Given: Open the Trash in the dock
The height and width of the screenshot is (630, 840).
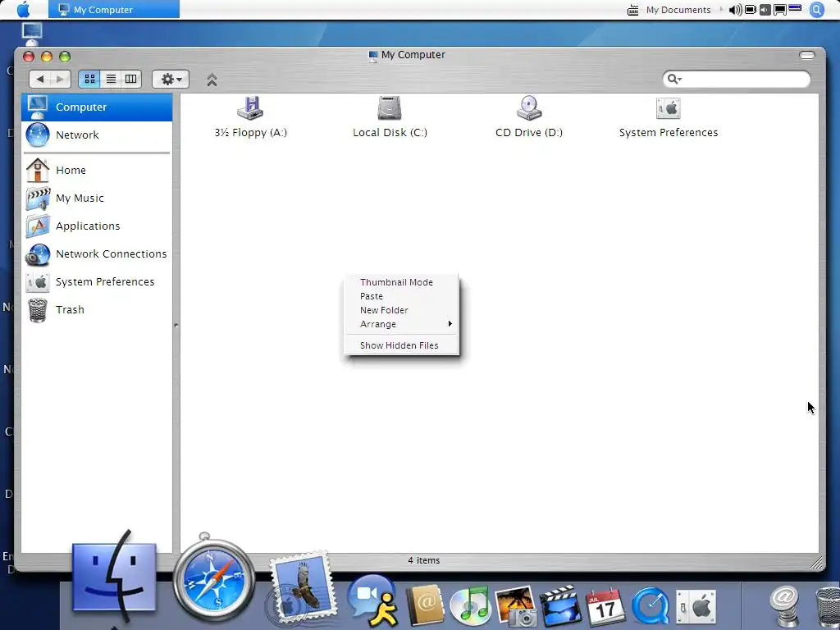Looking at the screenshot, I should point(827,608).
